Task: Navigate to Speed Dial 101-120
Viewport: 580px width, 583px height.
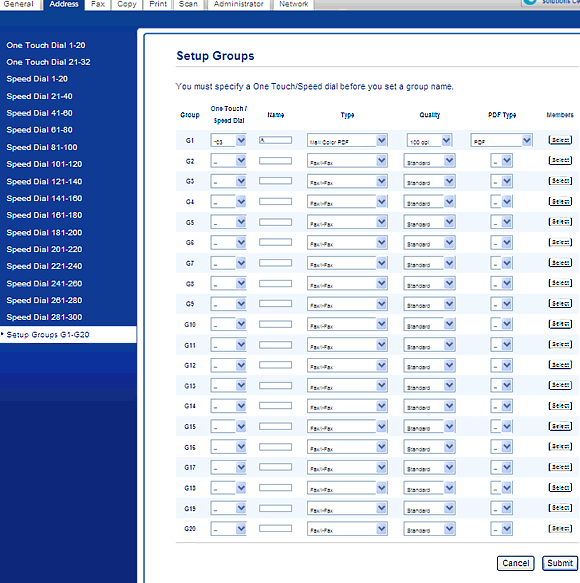Action: pos(44,164)
